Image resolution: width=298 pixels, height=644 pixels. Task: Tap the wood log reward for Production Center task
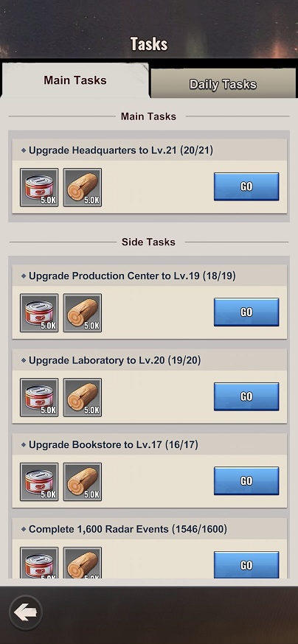[x=82, y=312]
